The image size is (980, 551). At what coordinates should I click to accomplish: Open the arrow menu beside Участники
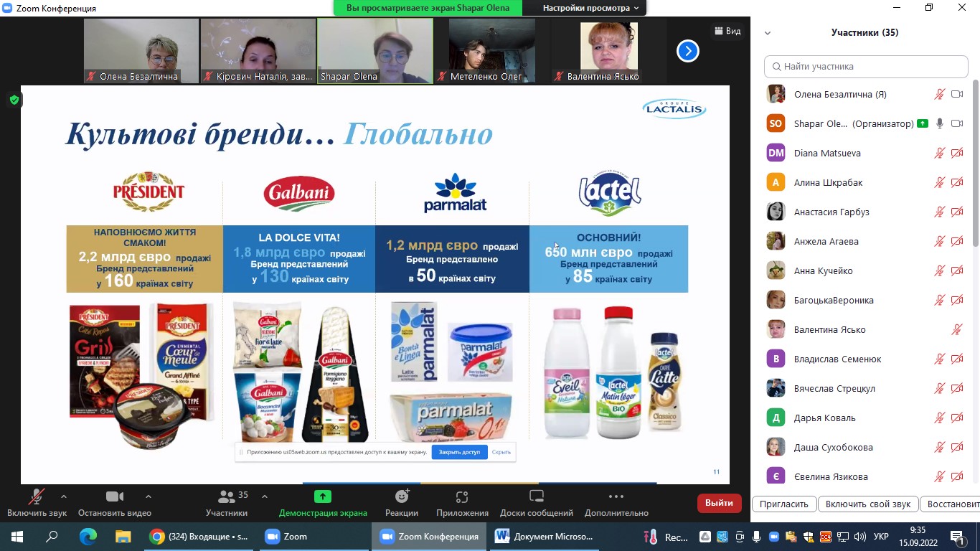click(264, 496)
